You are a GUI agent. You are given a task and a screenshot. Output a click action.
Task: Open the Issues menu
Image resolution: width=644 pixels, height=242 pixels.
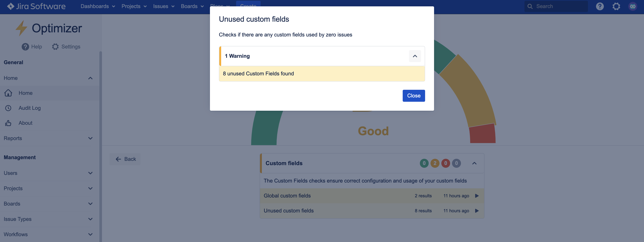coord(163,6)
